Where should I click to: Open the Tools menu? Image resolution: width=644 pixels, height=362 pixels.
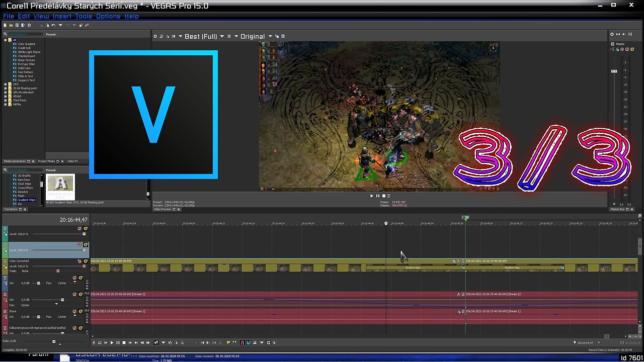pos(84,16)
